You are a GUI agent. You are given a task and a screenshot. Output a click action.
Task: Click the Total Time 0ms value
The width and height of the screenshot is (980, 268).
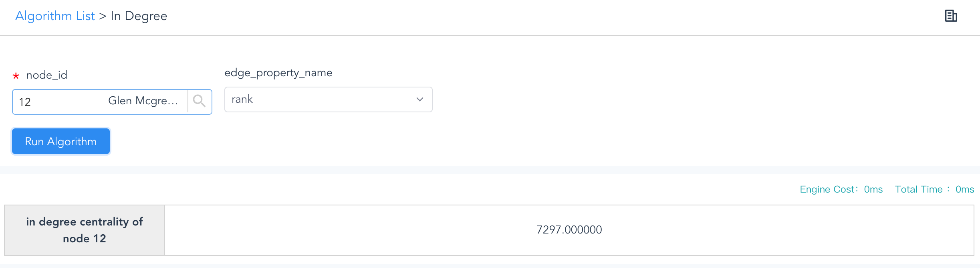pos(965,189)
